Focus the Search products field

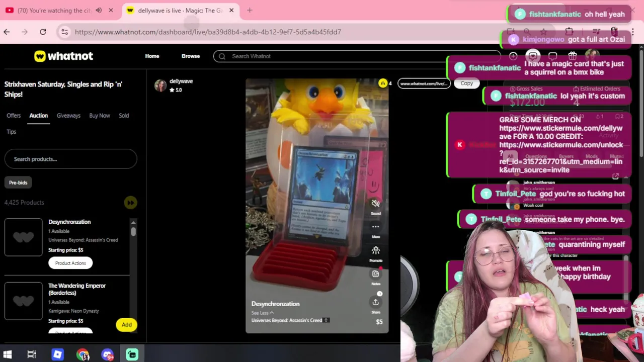click(70, 159)
